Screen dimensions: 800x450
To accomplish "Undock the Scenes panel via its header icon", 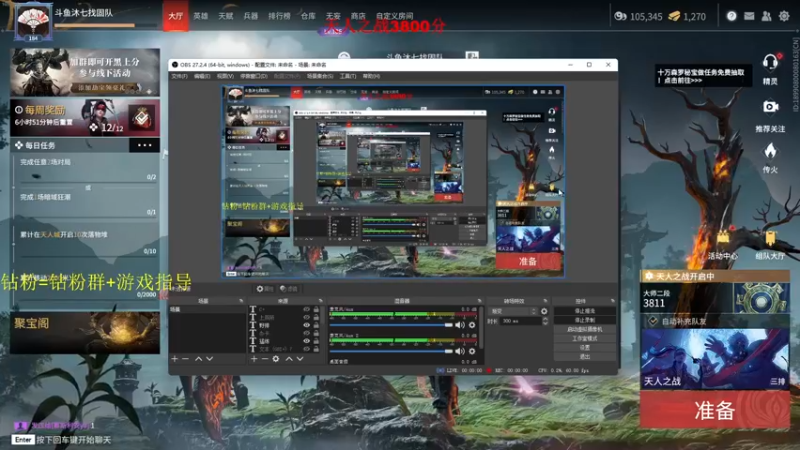I will click(x=241, y=301).
